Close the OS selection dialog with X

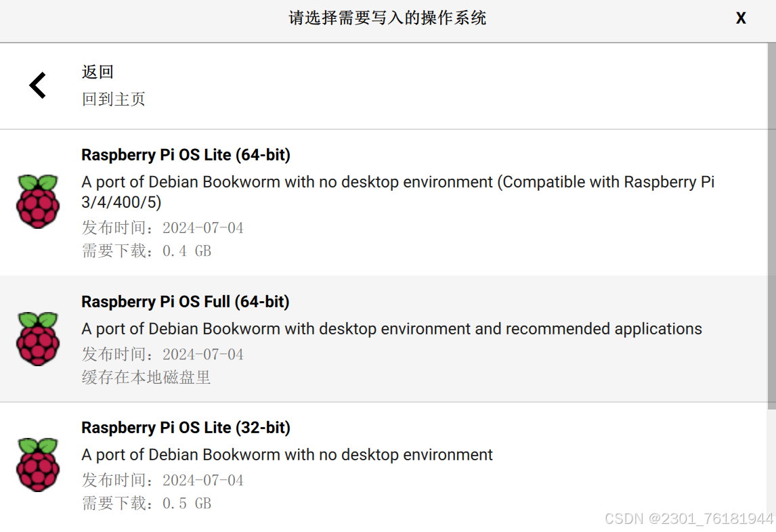point(741,18)
